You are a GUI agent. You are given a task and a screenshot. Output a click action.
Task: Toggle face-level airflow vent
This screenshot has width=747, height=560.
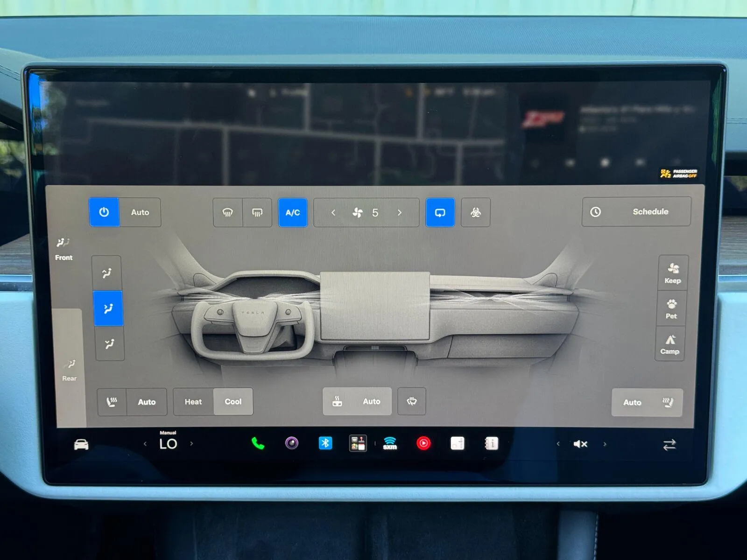click(x=108, y=308)
